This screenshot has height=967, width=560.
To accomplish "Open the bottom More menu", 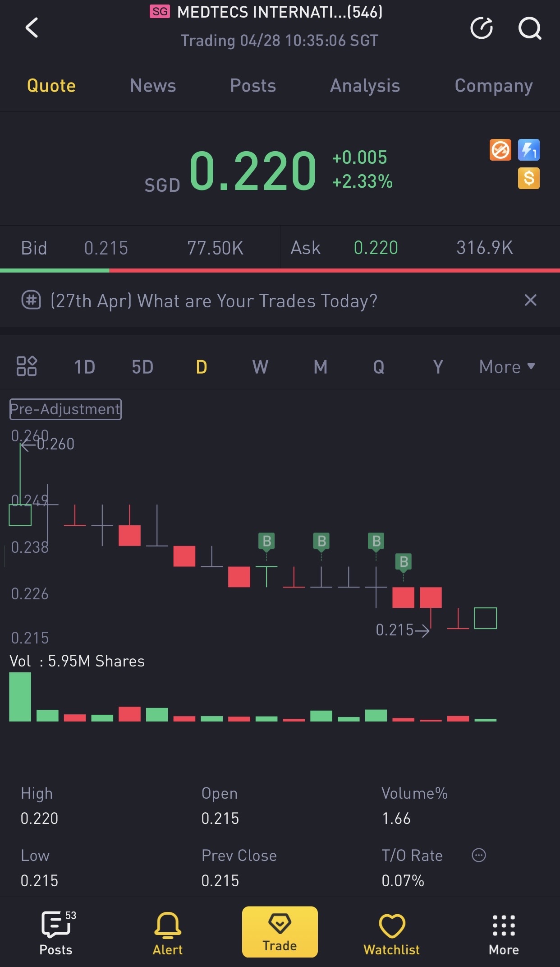I will point(504,932).
